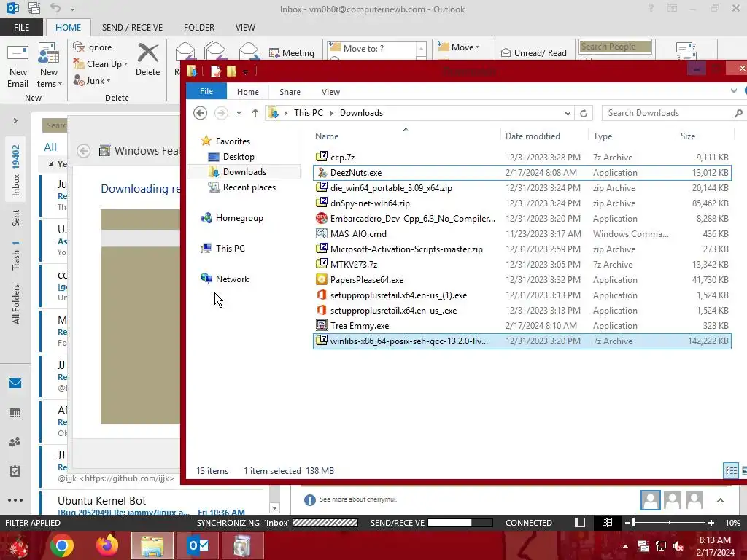Click zoom in plus in Outlook
Screen dimensions: 747x560
tap(711, 522)
